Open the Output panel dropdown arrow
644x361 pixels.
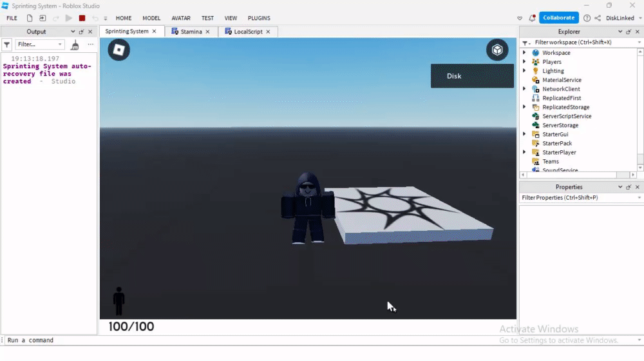coord(73,32)
